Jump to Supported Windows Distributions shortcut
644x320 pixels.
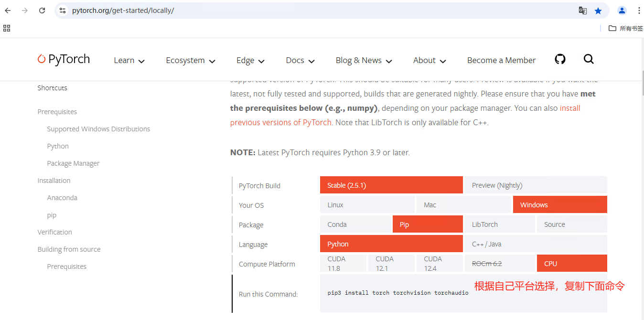tap(98, 129)
